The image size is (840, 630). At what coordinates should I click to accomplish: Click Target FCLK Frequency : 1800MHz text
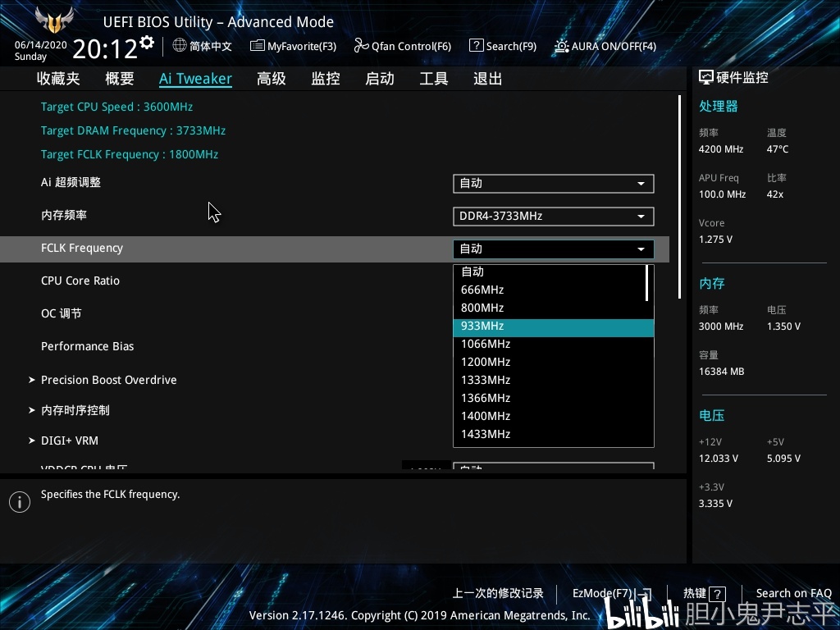click(x=129, y=154)
